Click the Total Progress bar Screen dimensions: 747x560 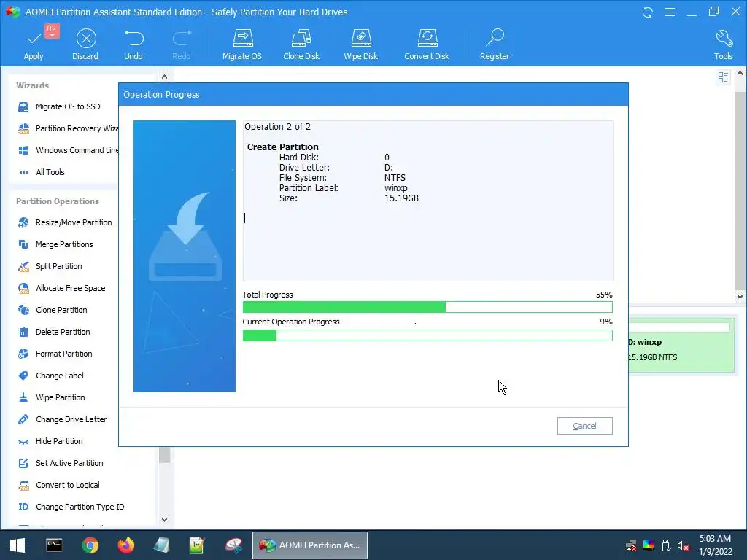point(427,307)
